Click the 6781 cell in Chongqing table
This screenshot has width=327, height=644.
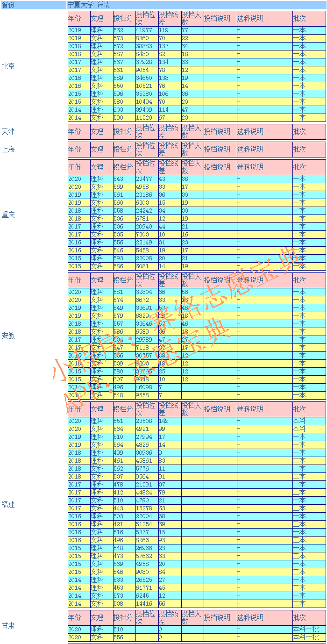click(147, 219)
